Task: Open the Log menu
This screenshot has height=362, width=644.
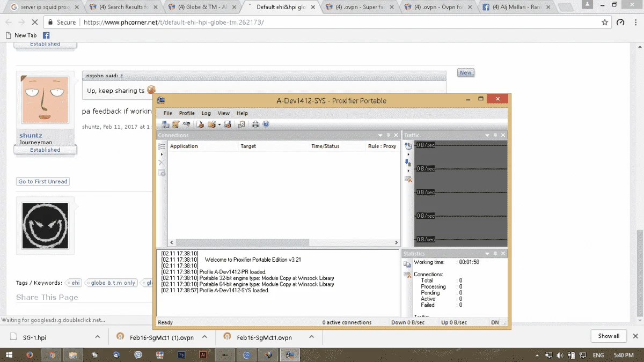Action: pos(206,113)
